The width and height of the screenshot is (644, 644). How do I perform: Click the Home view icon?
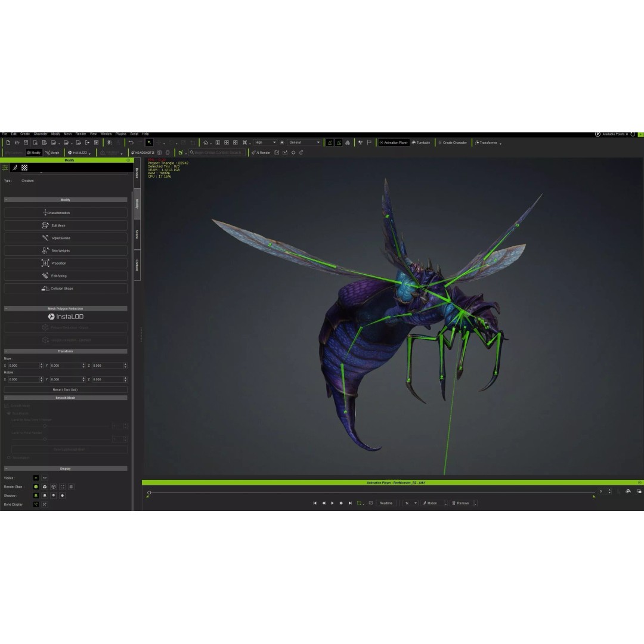(x=206, y=143)
